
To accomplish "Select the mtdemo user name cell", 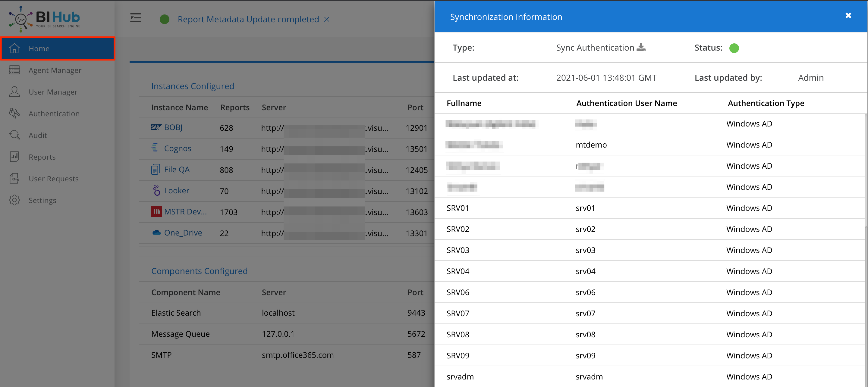I will click(x=591, y=145).
